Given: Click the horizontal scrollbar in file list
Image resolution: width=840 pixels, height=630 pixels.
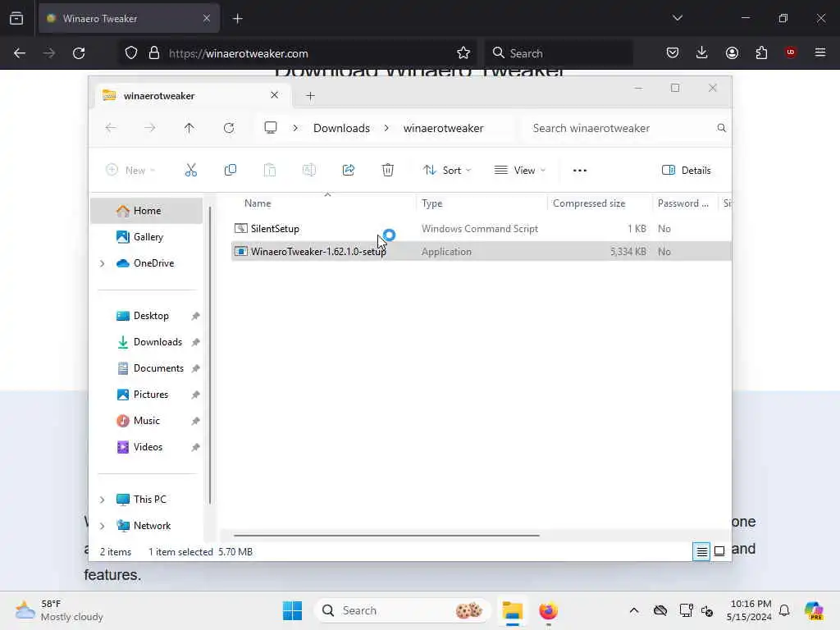Looking at the screenshot, I should coord(386,535).
